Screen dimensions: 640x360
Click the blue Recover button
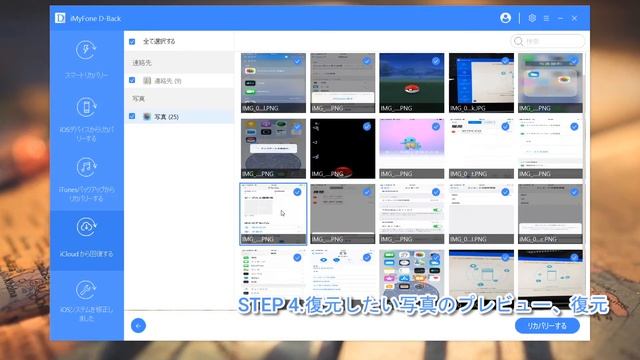pos(547,326)
